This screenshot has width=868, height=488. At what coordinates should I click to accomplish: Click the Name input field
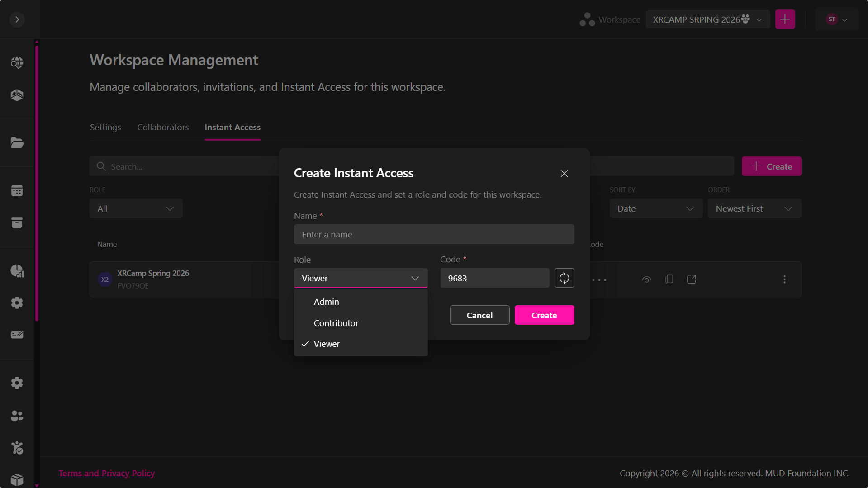(434, 234)
